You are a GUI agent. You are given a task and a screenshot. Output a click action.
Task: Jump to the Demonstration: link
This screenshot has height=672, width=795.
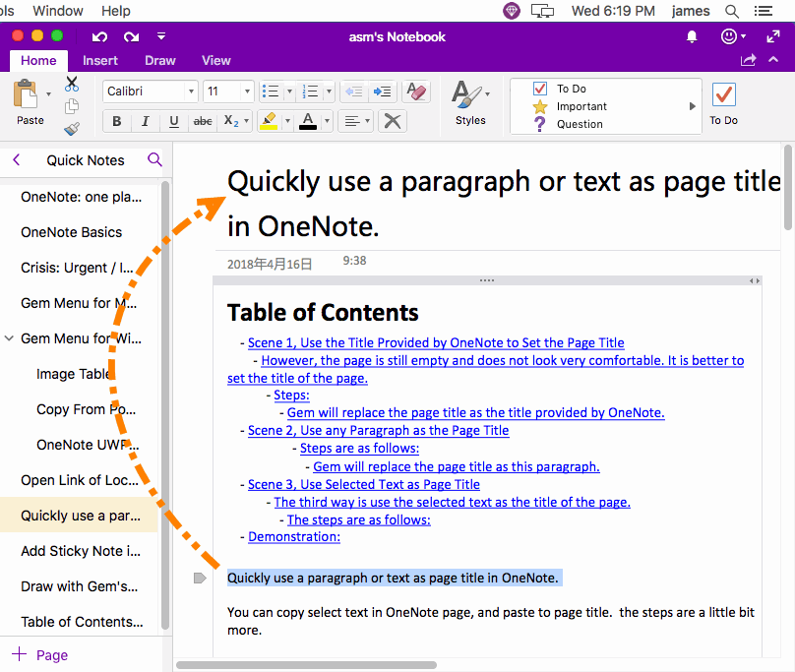[x=294, y=536]
